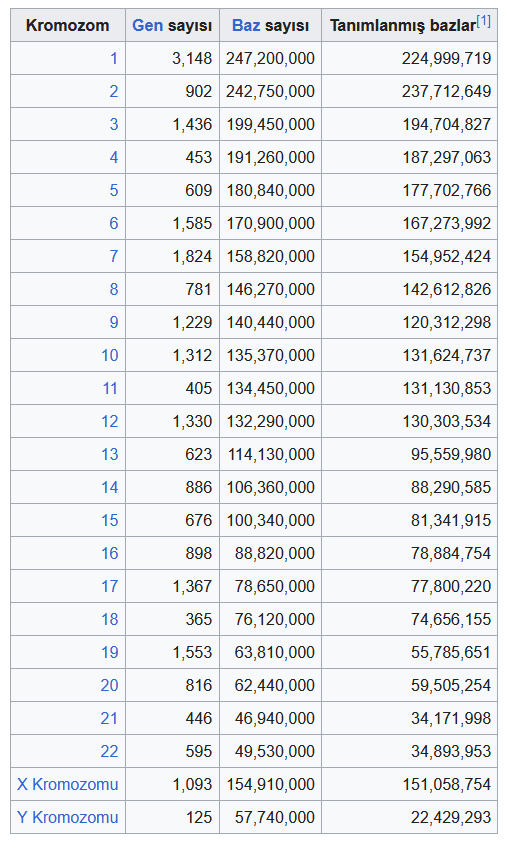Open chromosome 7 link
The height and width of the screenshot is (848, 507).
point(114,256)
